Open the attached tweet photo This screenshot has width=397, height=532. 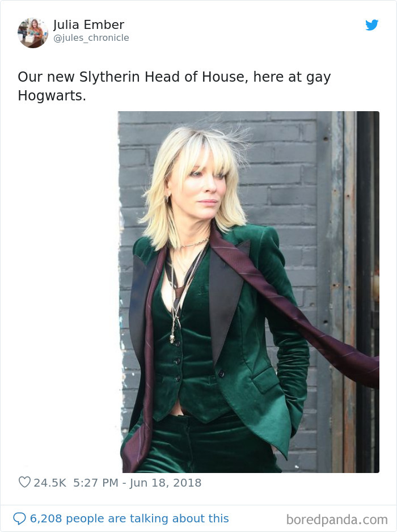(x=249, y=292)
